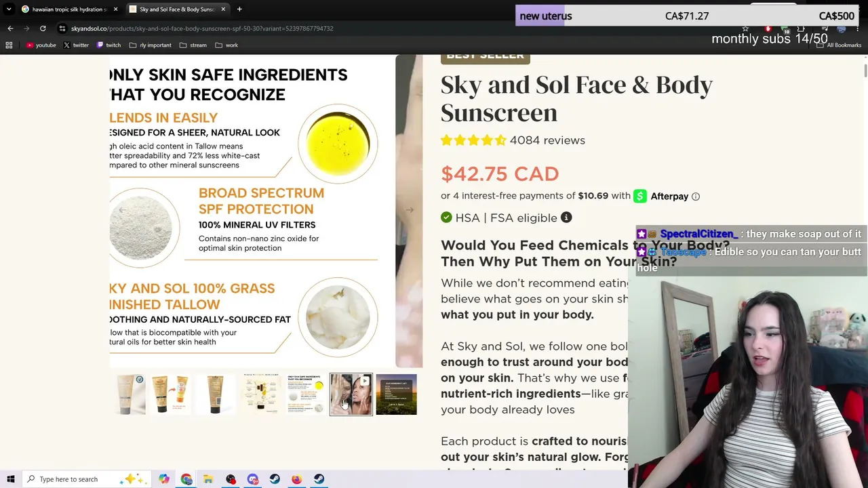868x488 pixels.
Task: Open the All Bookmarks folder
Action: pyautogui.click(x=840, y=45)
